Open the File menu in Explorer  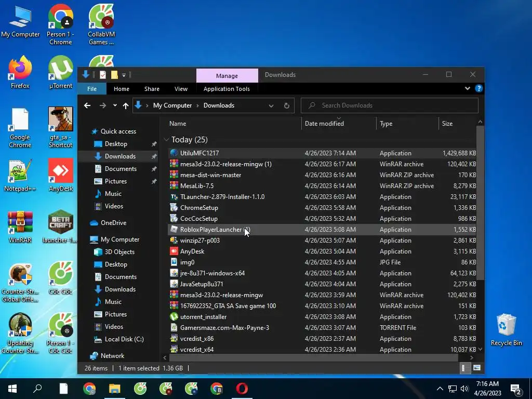[92, 89]
